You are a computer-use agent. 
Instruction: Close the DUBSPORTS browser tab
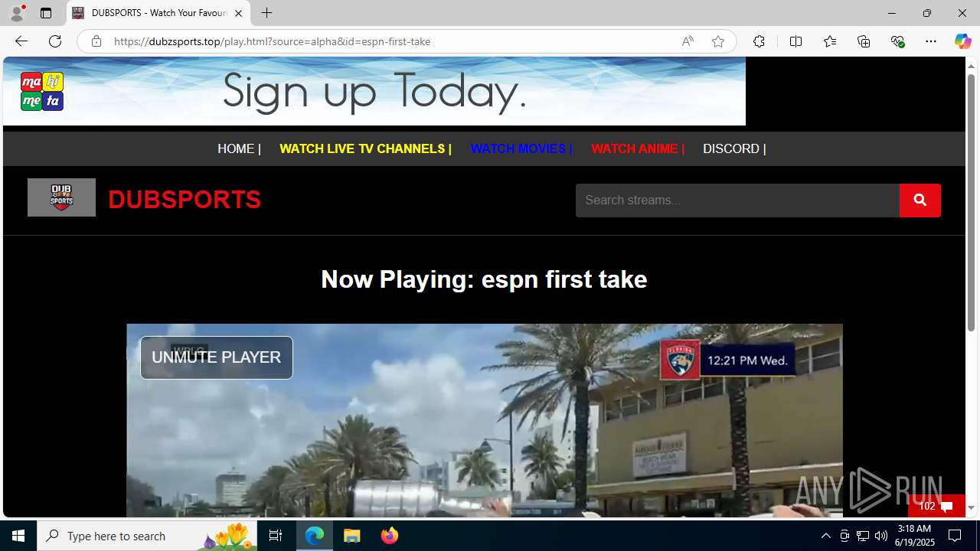pos(238,13)
